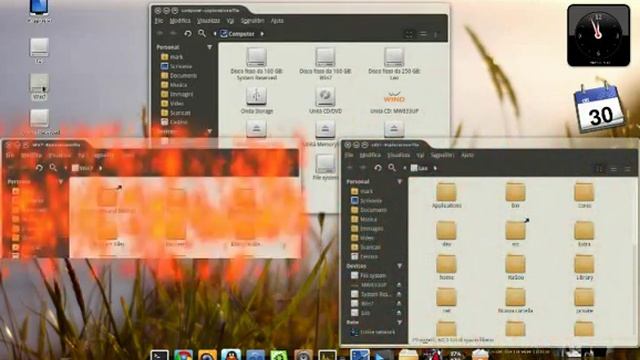Collapse Personal section in Leo window sidebar
Screen dimensions: 640x360
pos(400,182)
